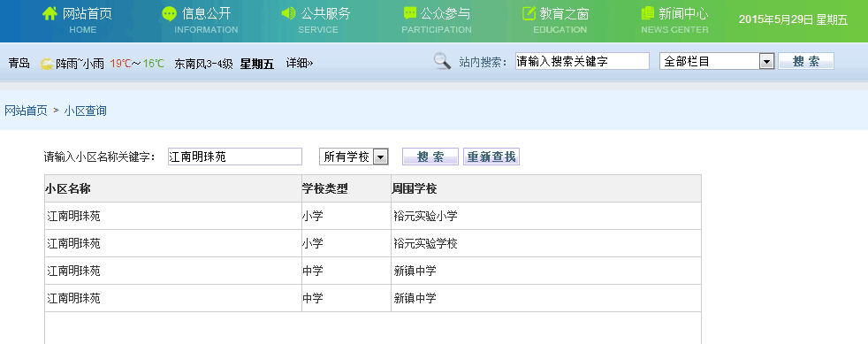The height and width of the screenshot is (344, 868).
Task: Click the magnifying glass site search icon
Action: coord(442,61)
